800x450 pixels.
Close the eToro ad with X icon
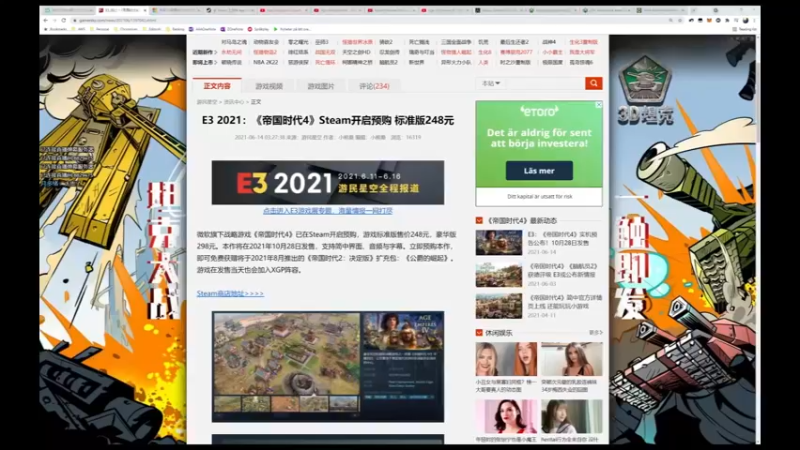pyautogui.click(x=598, y=105)
